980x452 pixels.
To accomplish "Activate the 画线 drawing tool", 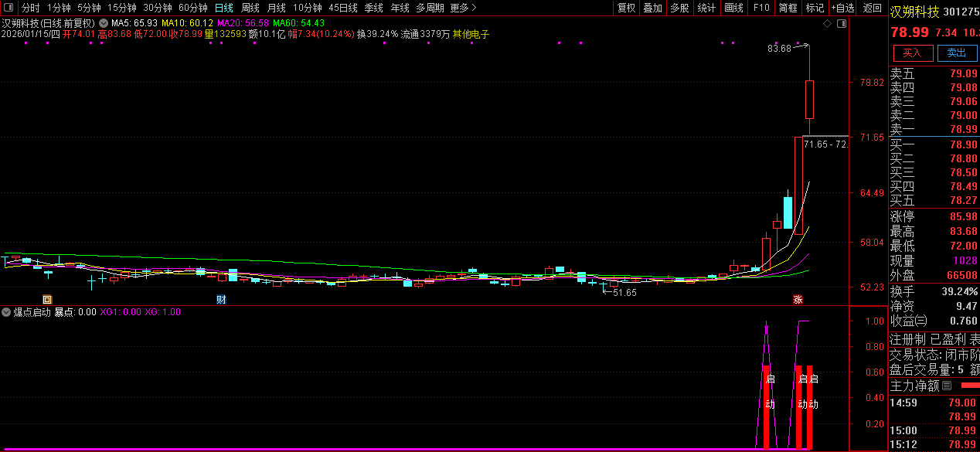I will click(x=733, y=8).
